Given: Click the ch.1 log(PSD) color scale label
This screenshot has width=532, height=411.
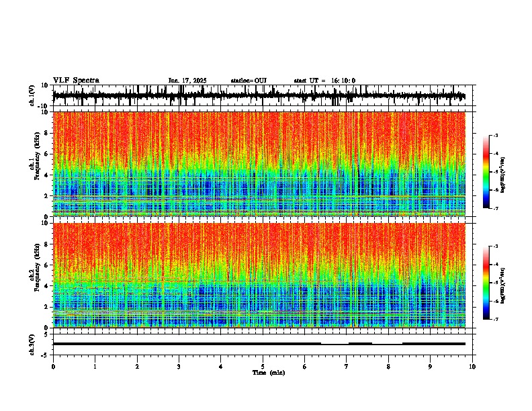Looking at the screenshot, I should click(x=503, y=175).
